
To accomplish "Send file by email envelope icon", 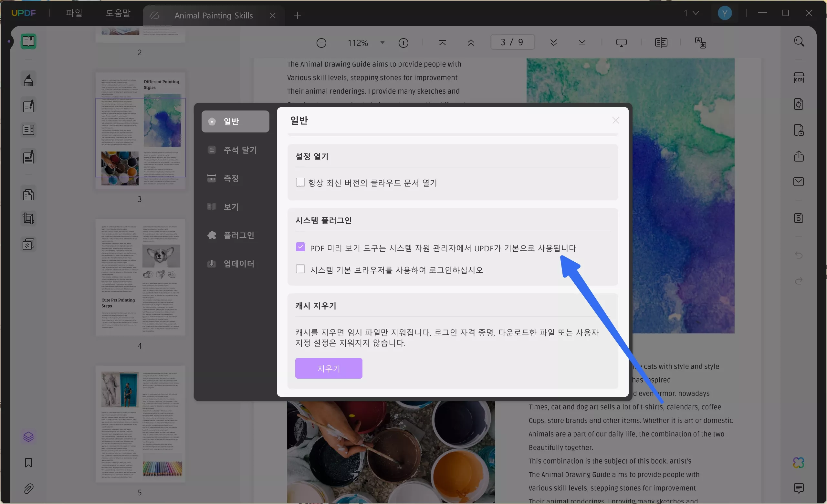I will (799, 182).
